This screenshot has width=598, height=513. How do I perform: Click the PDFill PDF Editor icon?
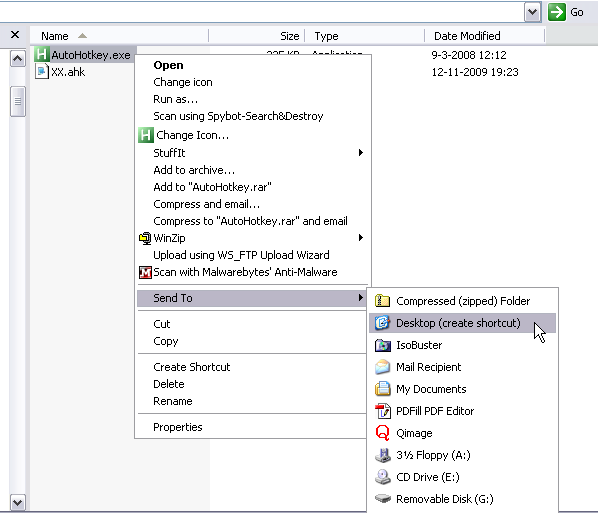(x=382, y=411)
